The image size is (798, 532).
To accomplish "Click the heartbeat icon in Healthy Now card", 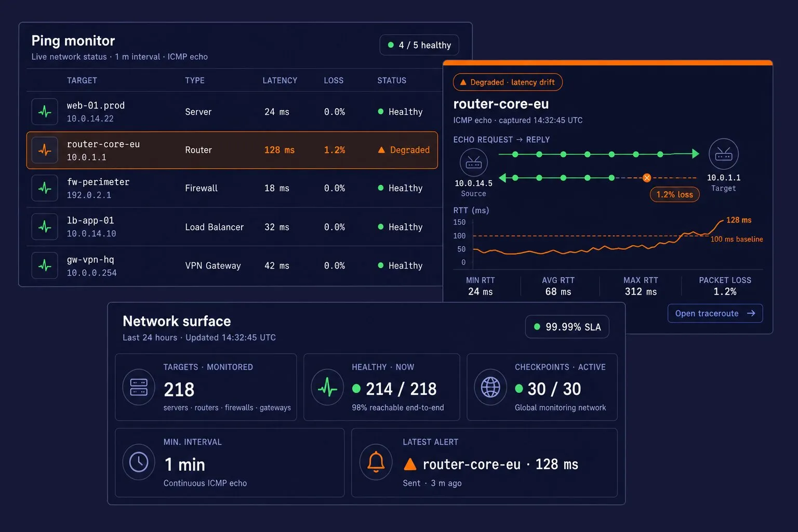I will click(x=327, y=387).
